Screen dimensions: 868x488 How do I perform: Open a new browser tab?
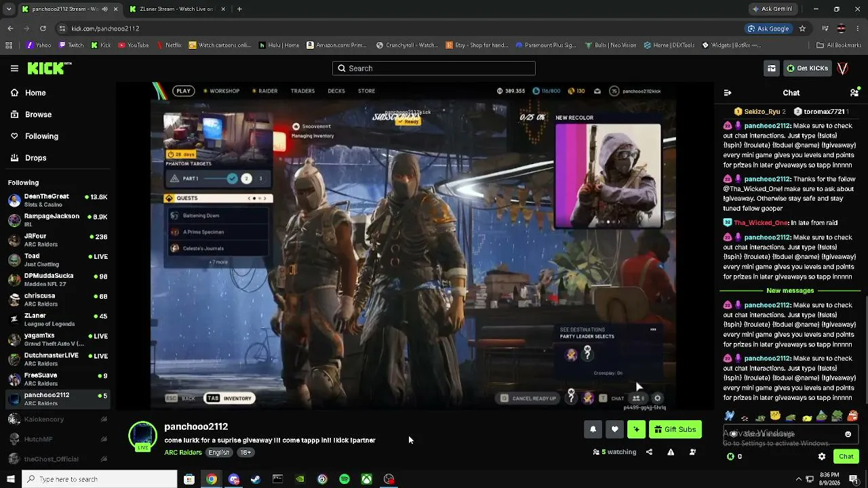239,9
